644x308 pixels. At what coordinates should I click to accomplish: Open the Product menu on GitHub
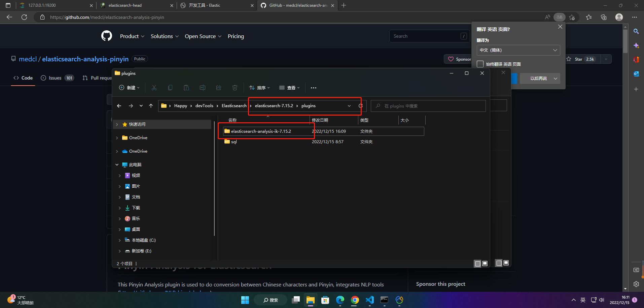[132, 36]
